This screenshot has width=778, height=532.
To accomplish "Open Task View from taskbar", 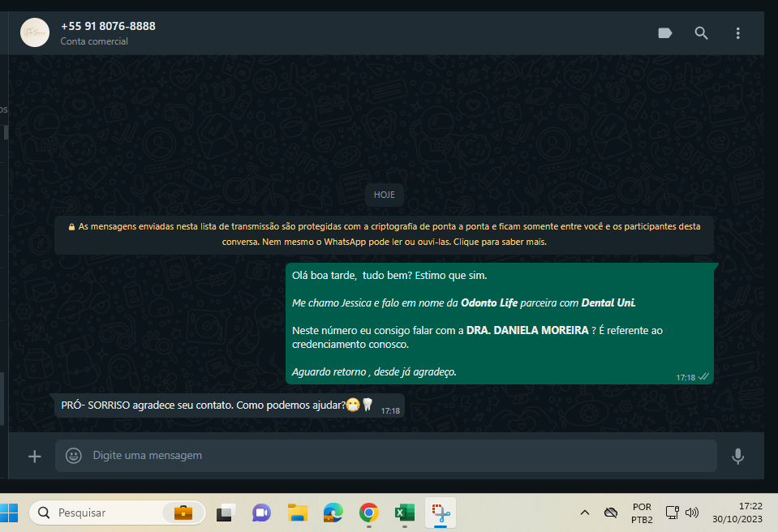I will pos(226,513).
